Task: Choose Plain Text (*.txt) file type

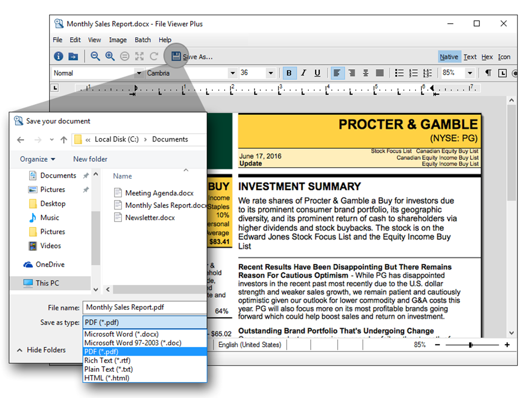Action: coord(145,369)
